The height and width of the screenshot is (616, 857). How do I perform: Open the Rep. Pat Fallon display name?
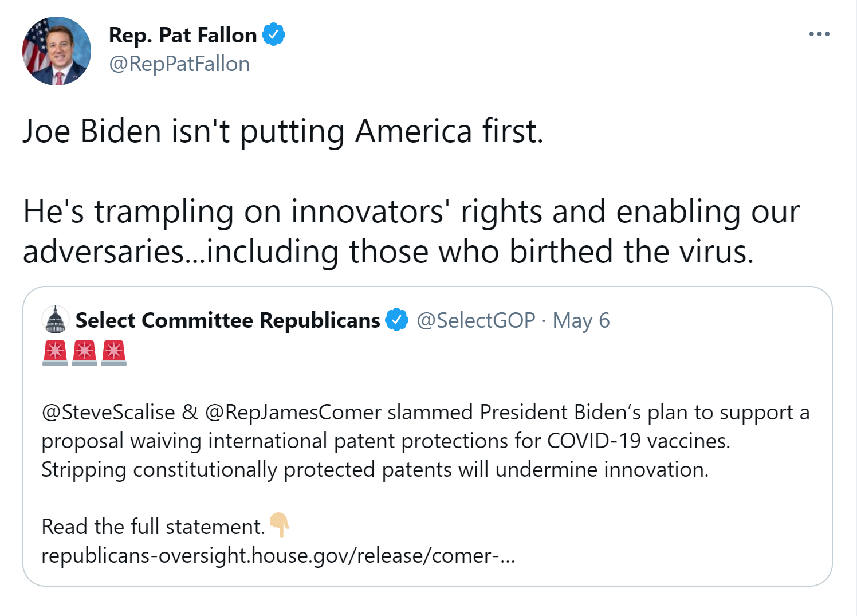pos(183,35)
